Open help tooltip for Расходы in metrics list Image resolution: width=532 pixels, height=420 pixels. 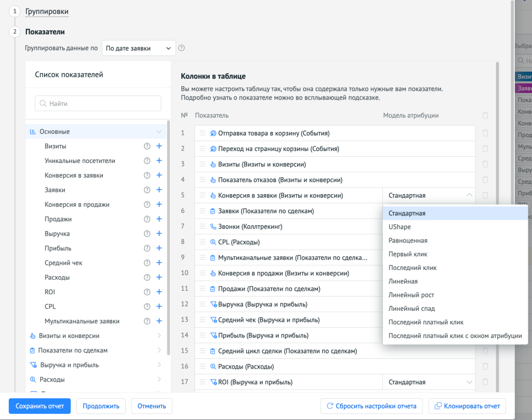(147, 277)
